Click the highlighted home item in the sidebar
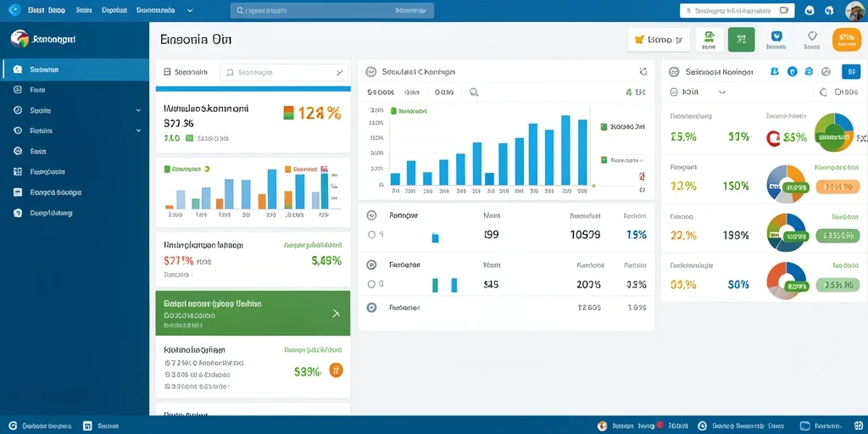Image resolution: width=868 pixels, height=434 pixels. click(x=75, y=70)
